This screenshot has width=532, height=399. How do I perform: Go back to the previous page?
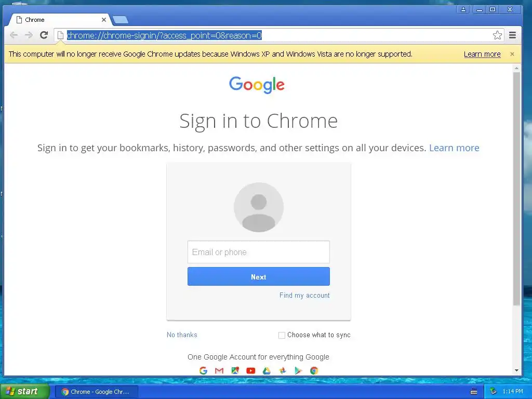point(14,35)
